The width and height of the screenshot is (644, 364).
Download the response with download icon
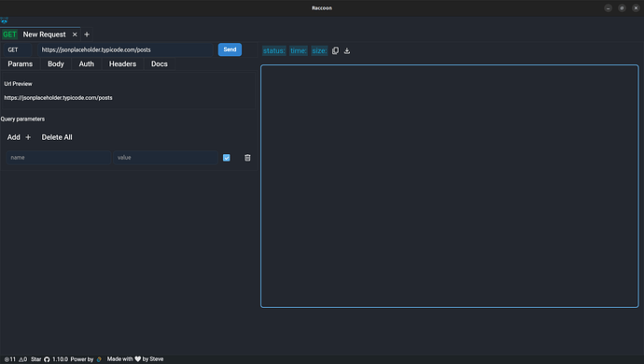(x=347, y=50)
